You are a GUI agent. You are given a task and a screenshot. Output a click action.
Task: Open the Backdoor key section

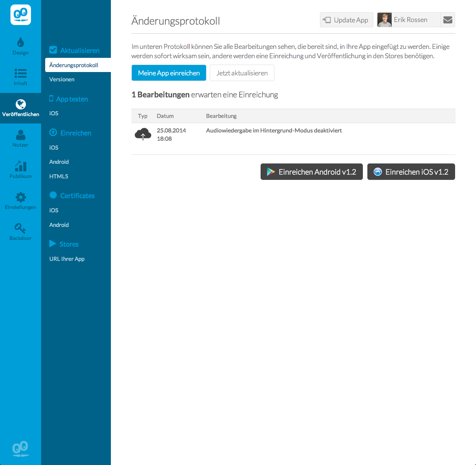(21, 232)
